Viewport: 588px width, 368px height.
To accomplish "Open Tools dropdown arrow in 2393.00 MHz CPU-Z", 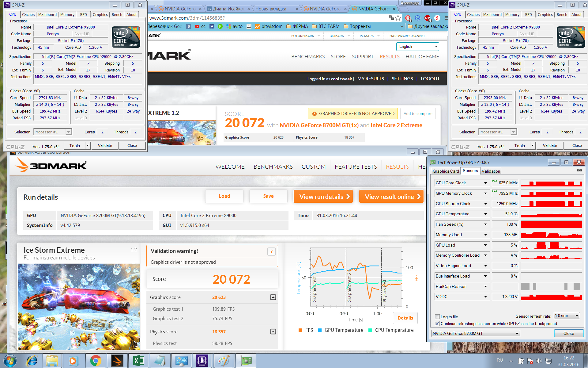I will click(x=533, y=146).
